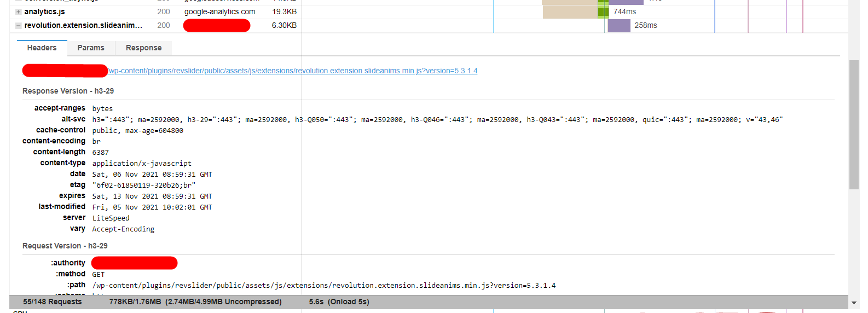Image resolution: width=868 pixels, height=313 pixels.
Task: Collapse the revolution.extension.slideanim request details
Action: [x=19, y=25]
